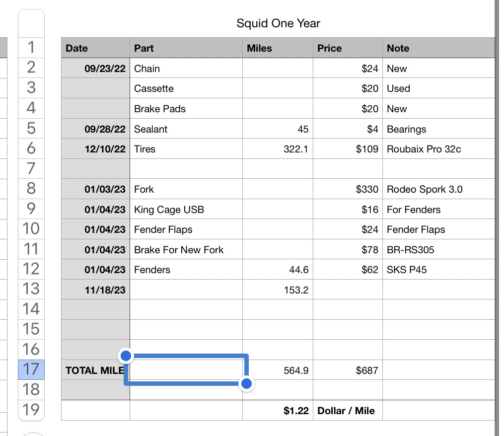Select the 11/18/23 date cell
The image size is (504, 436).
point(96,290)
